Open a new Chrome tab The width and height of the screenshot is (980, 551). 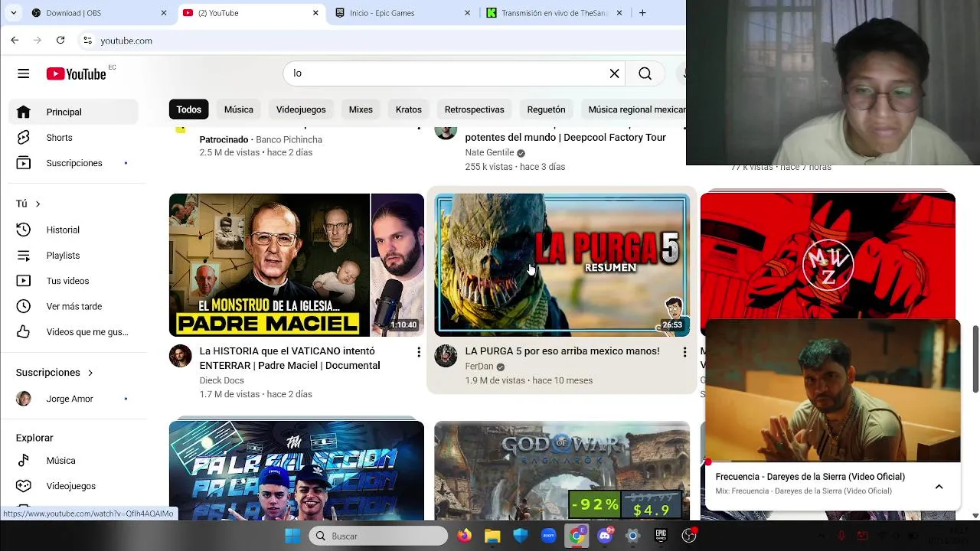[642, 13]
